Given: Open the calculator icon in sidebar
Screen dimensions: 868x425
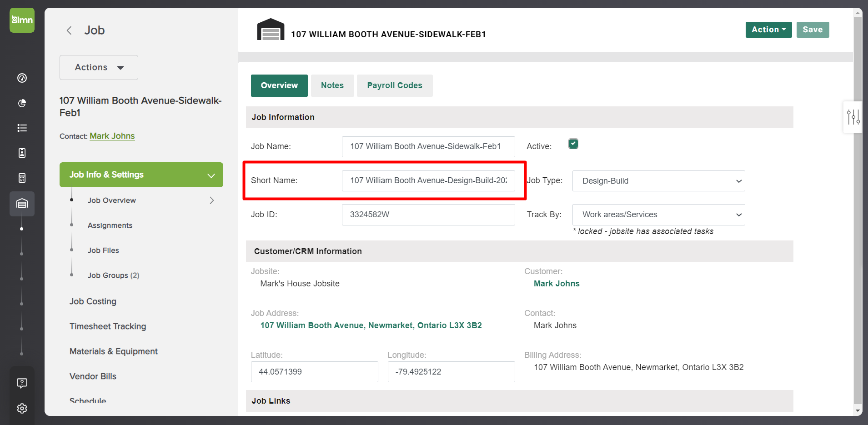Looking at the screenshot, I should click(x=22, y=178).
